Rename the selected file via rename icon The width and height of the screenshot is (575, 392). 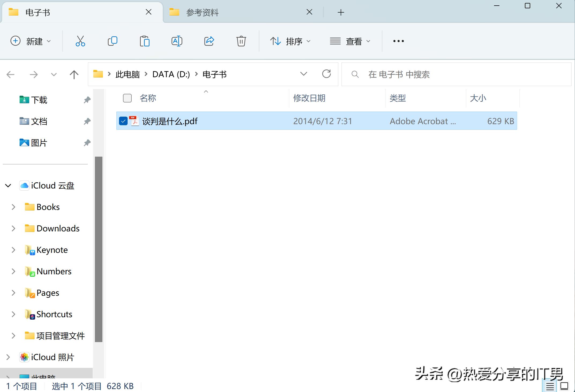click(x=177, y=41)
